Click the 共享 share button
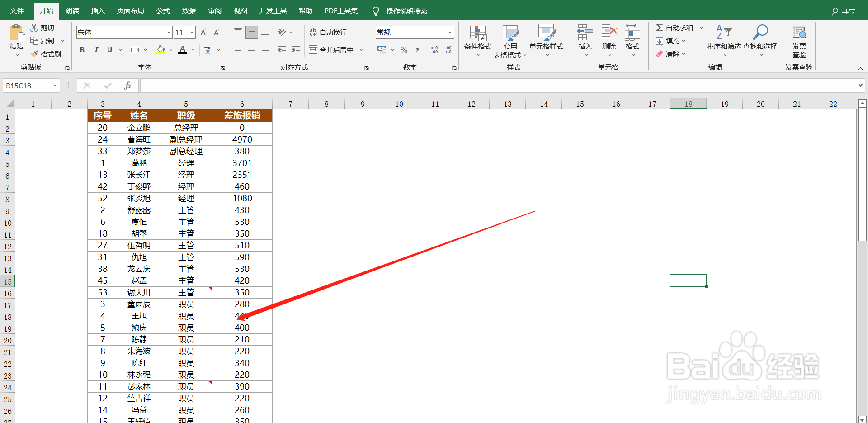 pyautogui.click(x=844, y=11)
